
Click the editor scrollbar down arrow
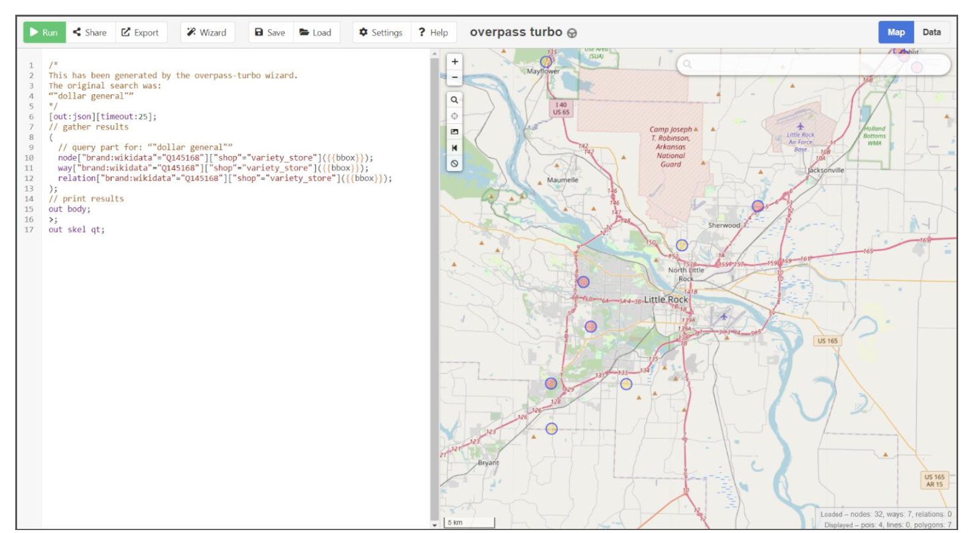435,524
